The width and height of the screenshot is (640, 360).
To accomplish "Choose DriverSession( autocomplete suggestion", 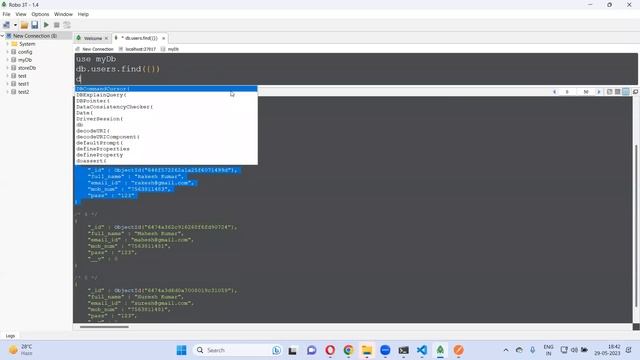I will (166, 119).
